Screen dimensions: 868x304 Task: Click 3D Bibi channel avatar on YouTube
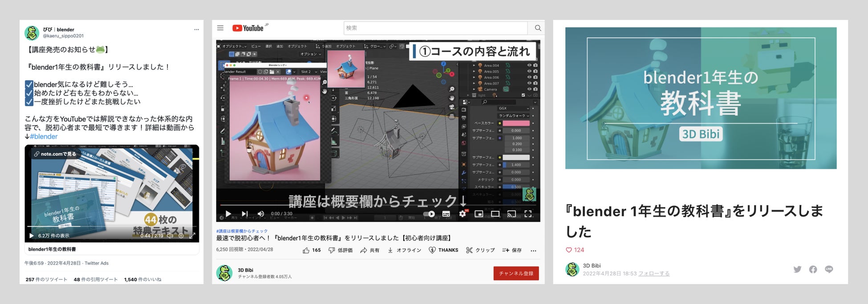[x=224, y=273]
